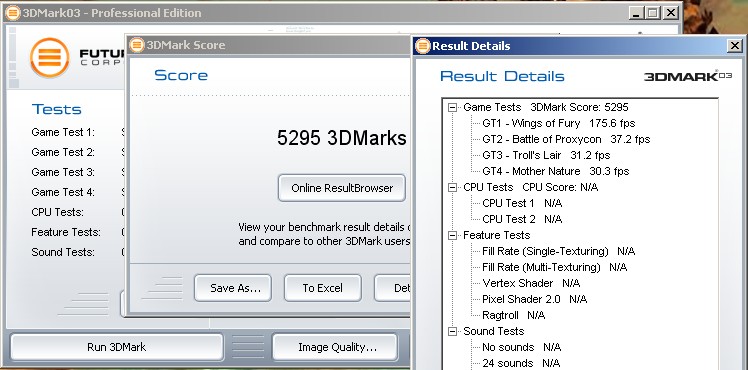Select GT2 - Battle of Proxycon row
Viewport: 748px width, 370px height.
(x=566, y=139)
